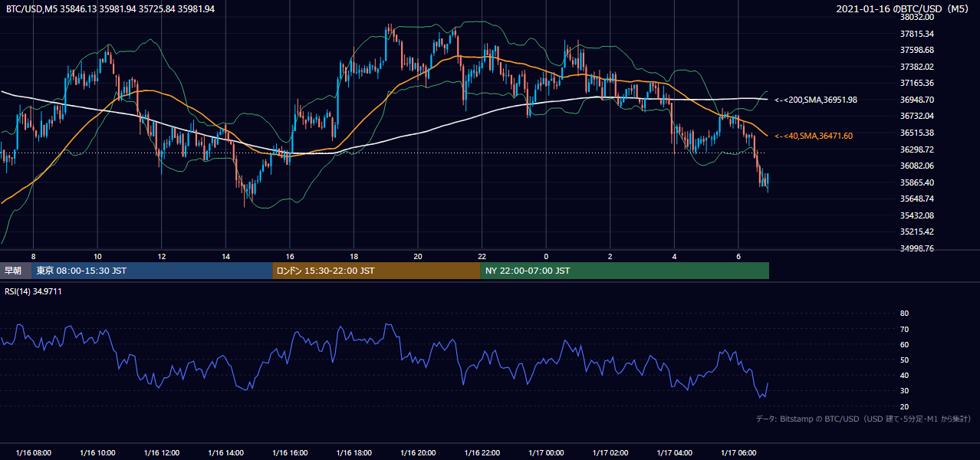
Task: Click the BTC/USD,M5 OHLC header text
Action: 110,9
